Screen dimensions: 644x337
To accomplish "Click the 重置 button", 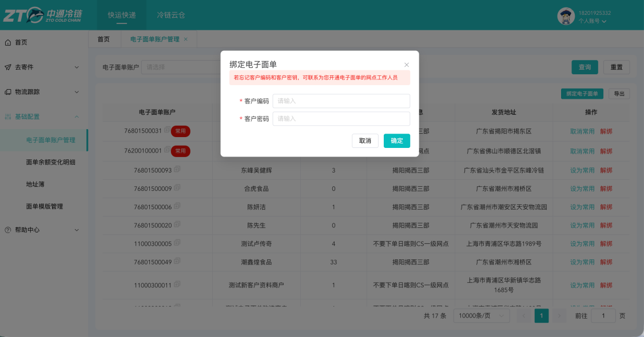I will click(x=617, y=67).
